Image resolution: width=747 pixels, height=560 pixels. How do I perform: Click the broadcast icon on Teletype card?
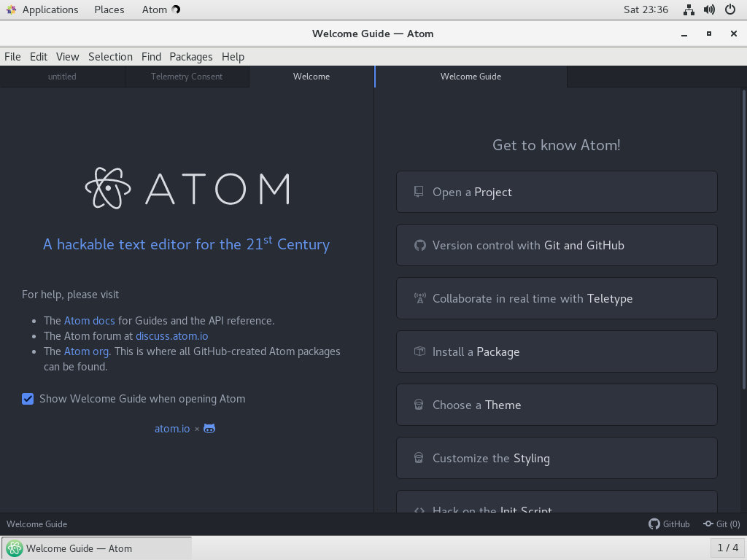coord(419,298)
